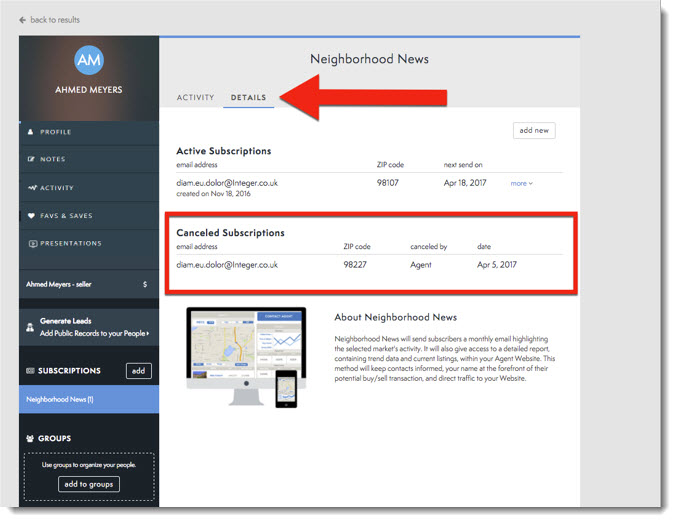Click the add button beside SUBSCRIPTIONS
This screenshot has height=522, width=676.
pos(139,371)
